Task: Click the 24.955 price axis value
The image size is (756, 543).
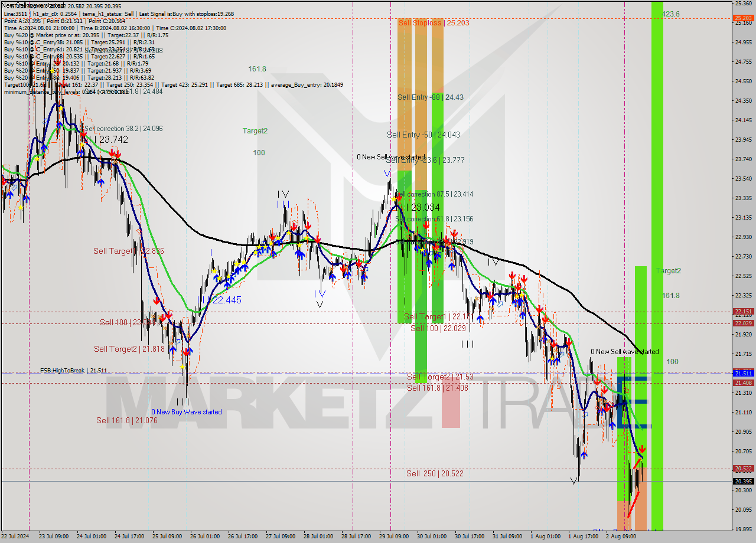Action: (743, 42)
